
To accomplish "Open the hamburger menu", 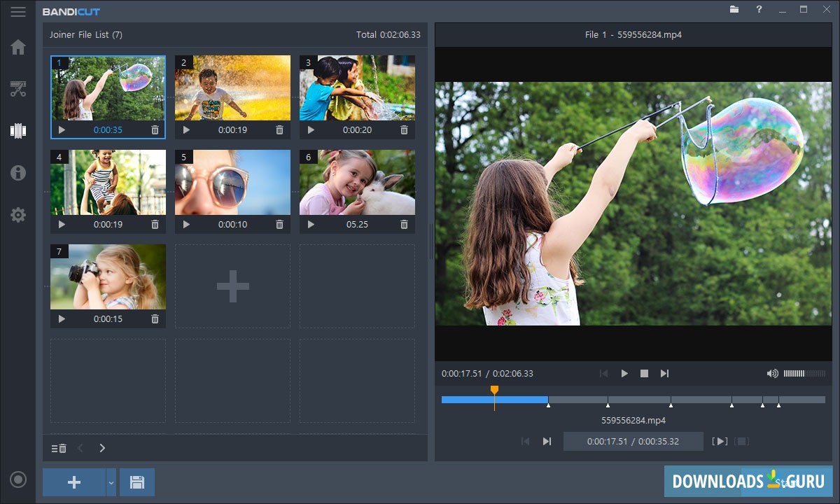I will pos(18,12).
